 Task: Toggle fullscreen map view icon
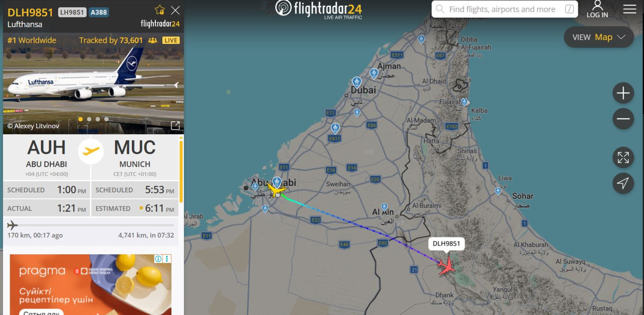click(623, 157)
